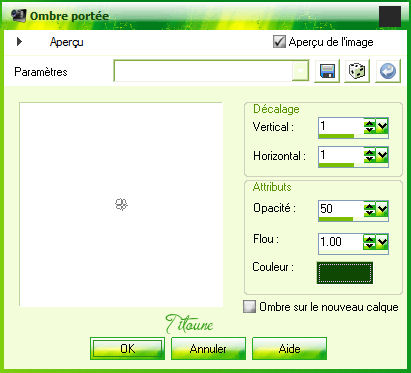The height and width of the screenshot is (373, 411).
Task: Toggle the Aperçu de l'image checkbox
Action: point(279,42)
